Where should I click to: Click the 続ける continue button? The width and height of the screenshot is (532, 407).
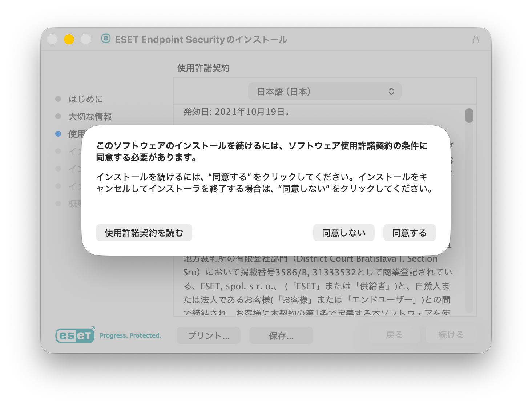tap(451, 335)
